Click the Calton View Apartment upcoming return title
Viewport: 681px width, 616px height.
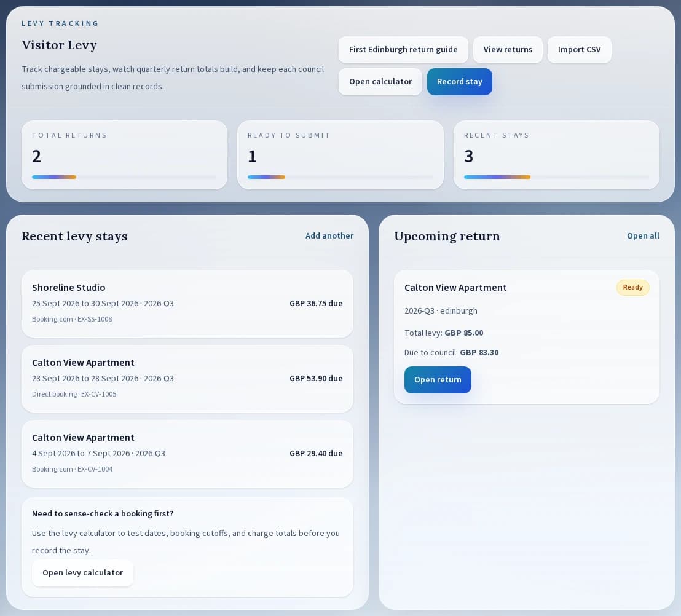[x=455, y=288]
